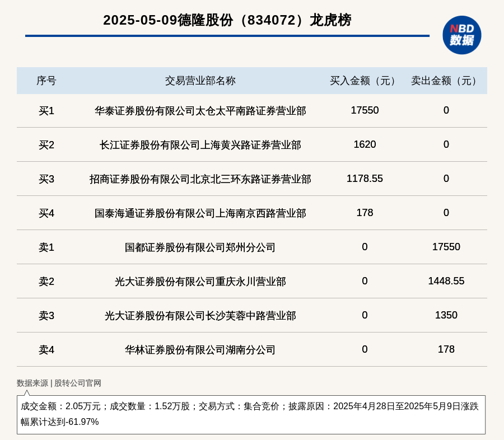504x440 pixels.
Task: Click the NBD数据 logo
Action: 461,35
